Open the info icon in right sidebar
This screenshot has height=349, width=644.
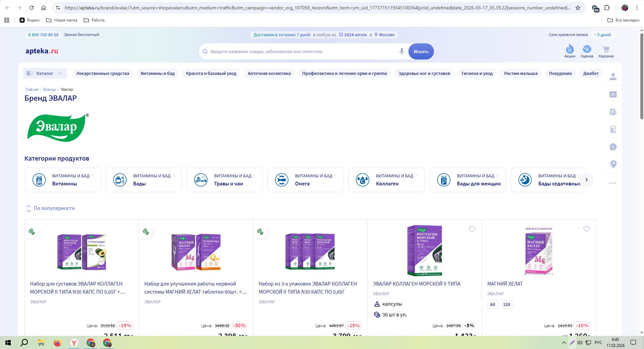pos(613,147)
